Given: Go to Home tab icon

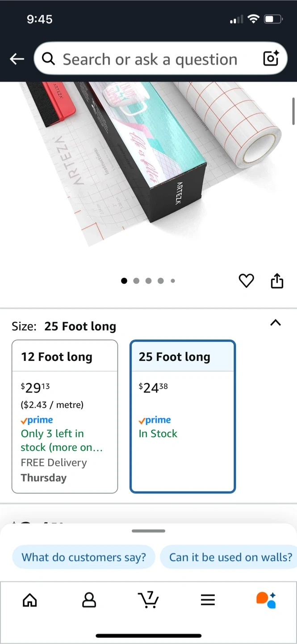Looking at the screenshot, I should (x=30, y=600).
